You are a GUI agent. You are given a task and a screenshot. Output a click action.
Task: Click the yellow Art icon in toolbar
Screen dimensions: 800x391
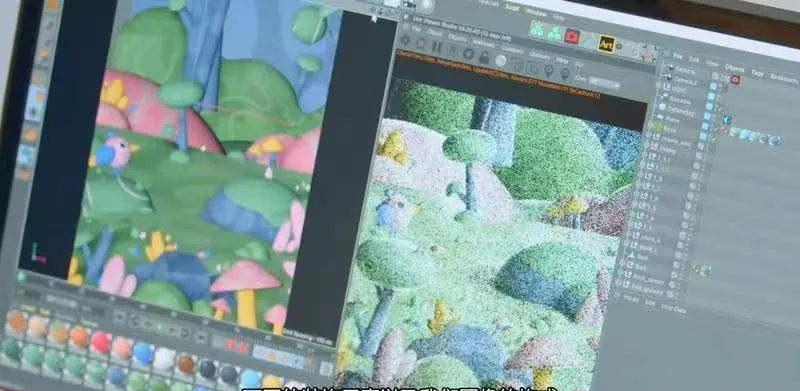tap(606, 44)
